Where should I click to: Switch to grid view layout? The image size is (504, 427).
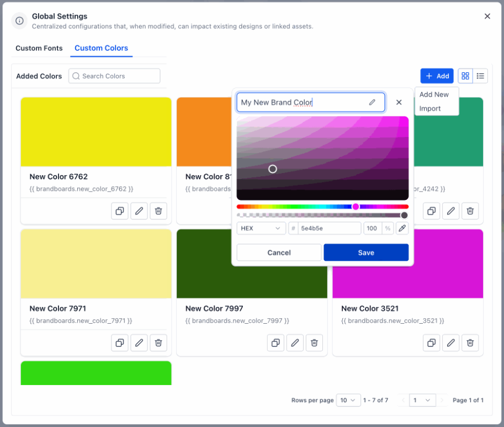(x=465, y=76)
